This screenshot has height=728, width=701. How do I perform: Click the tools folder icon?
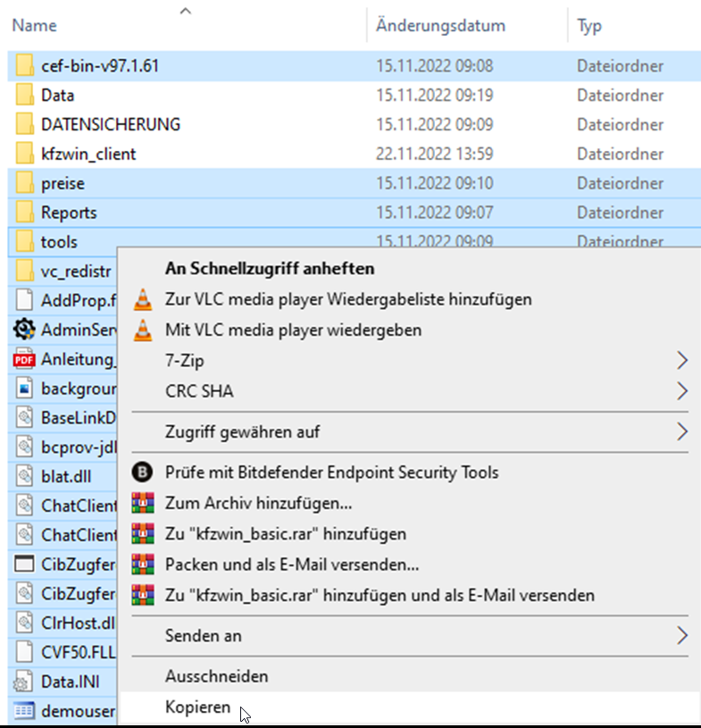24,242
